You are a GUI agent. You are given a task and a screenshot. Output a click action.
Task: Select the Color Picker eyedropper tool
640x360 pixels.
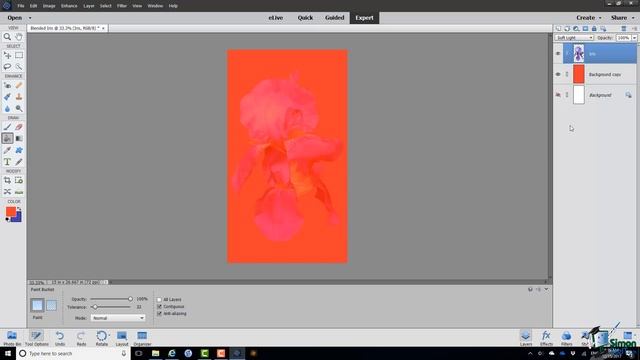click(7, 150)
